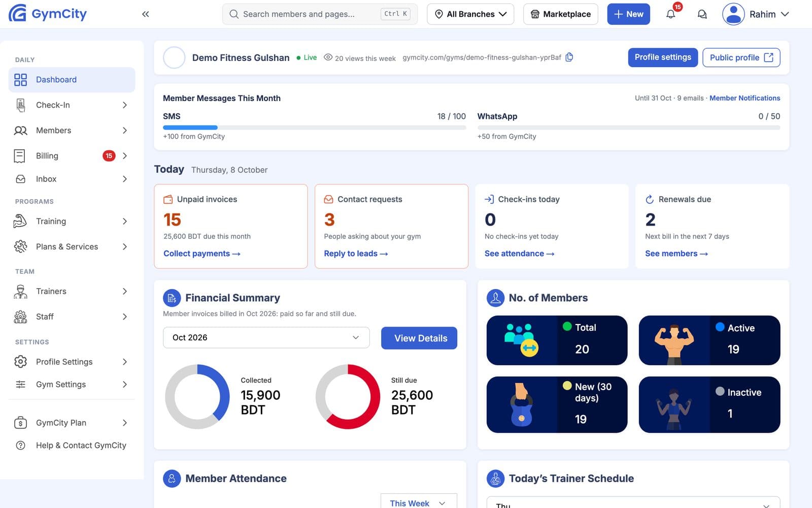Click the Marketplace button

561,14
